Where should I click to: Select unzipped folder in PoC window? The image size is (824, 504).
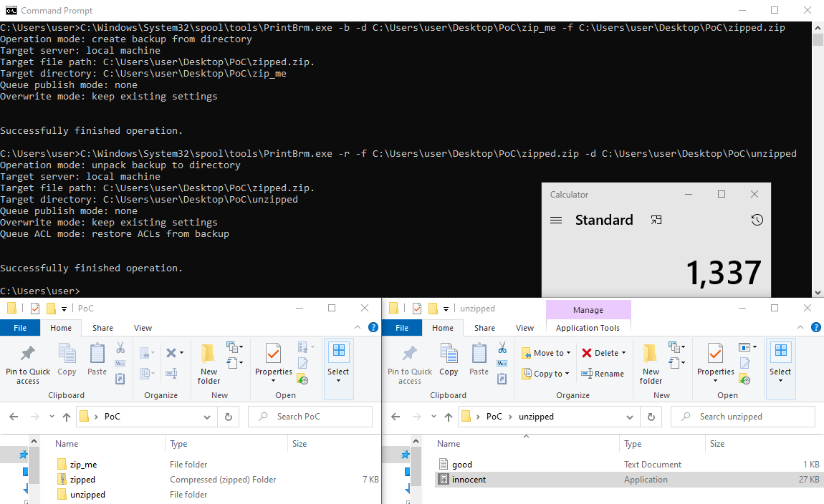87,495
